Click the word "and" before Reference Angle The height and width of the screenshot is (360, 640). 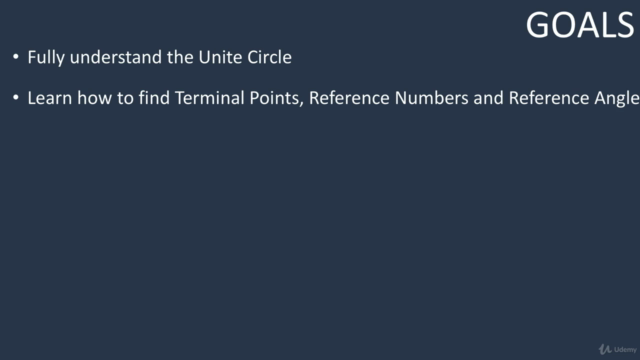[x=489, y=98]
